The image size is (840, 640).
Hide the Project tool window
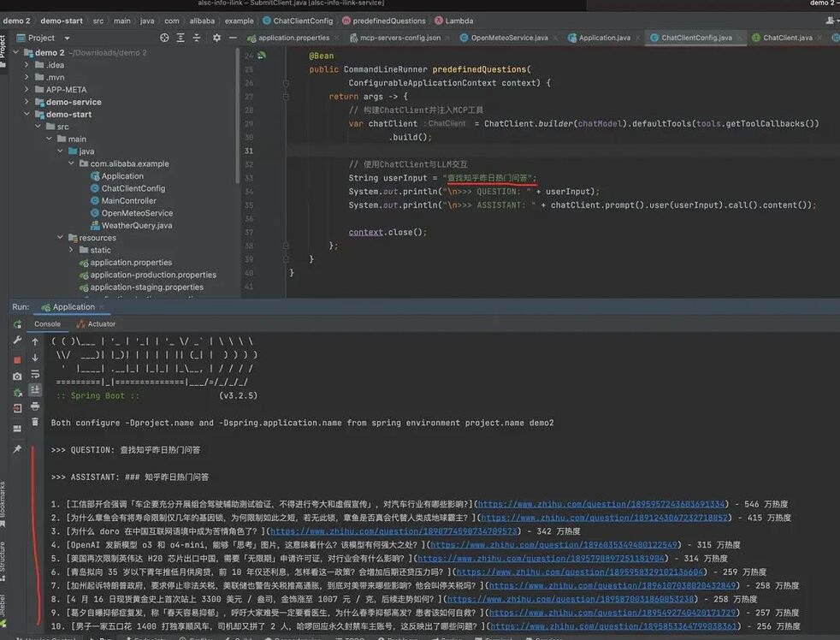[x=233, y=38]
